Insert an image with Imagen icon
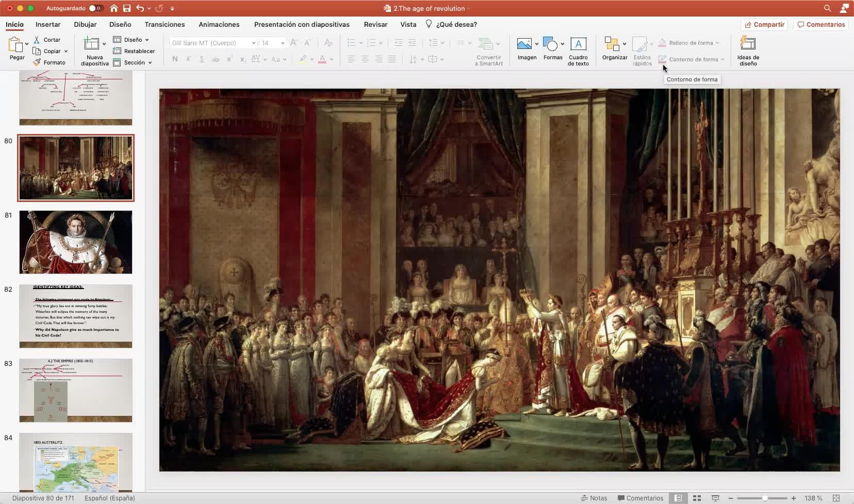Viewport: 854px width, 504px height. point(524,44)
